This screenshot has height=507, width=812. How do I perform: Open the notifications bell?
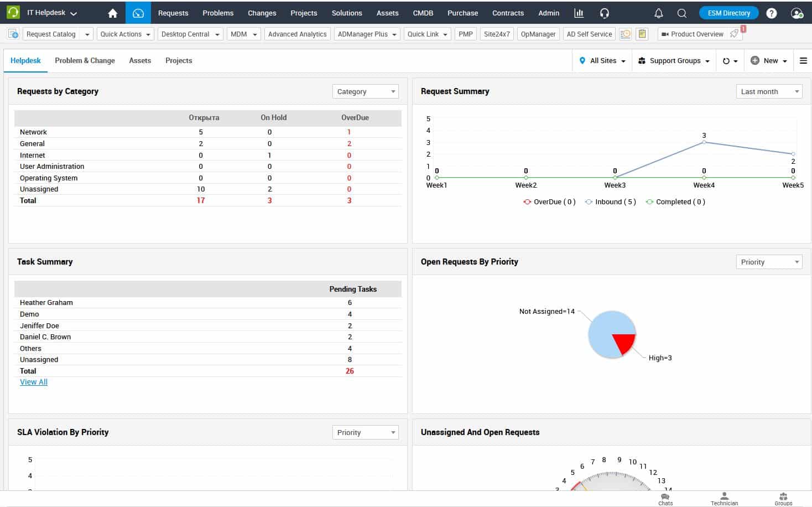point(658,13)
